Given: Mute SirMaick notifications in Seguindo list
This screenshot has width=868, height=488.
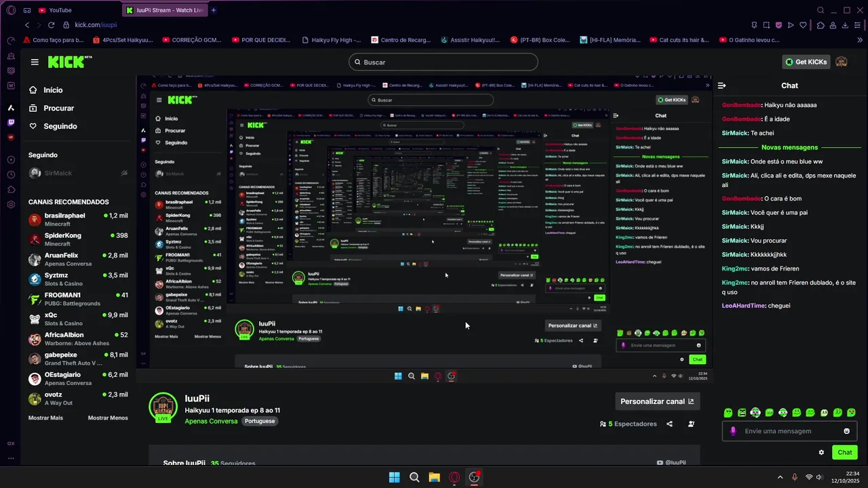Looking at the screenshot, I should click(x=124, y=173).
